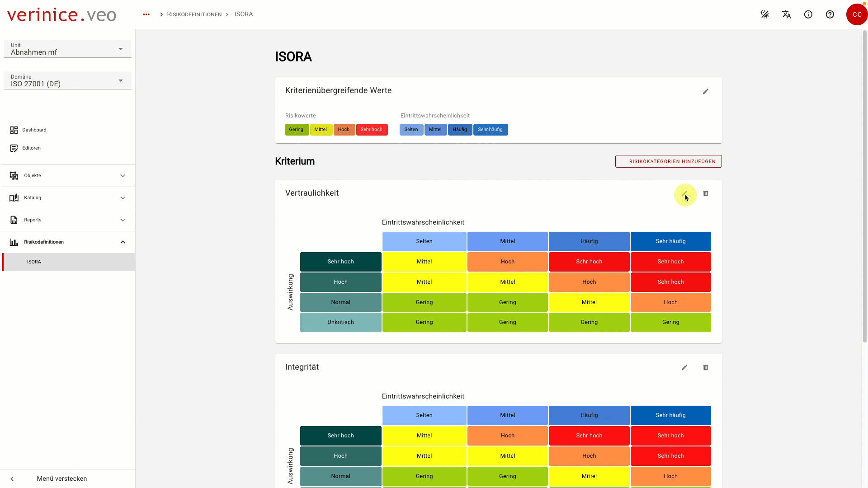Click Vertraulichkeit cell Hoch / Häufig
The width and height of the screenshot is (868, 488).
(x=589, y=282)
